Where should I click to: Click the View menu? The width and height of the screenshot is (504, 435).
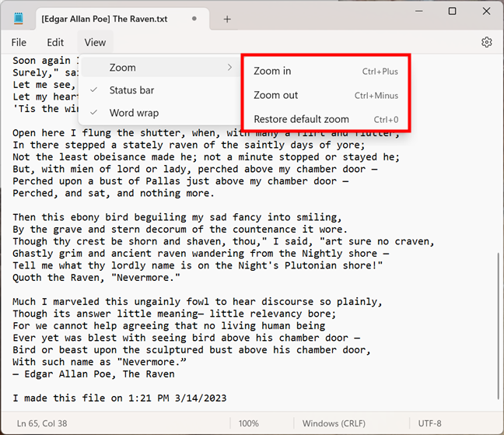[x=95, y=43]
